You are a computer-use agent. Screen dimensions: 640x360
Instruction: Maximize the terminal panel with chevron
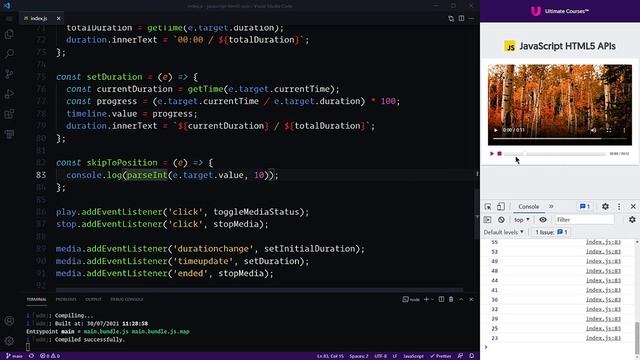tap(461, 299)
